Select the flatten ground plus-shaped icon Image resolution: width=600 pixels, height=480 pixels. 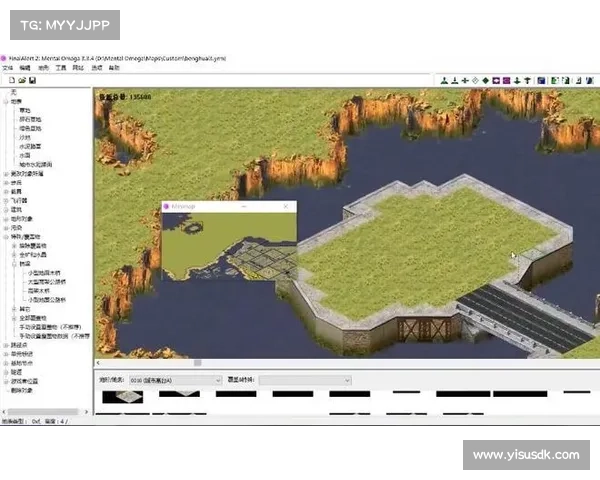(465, 80)
